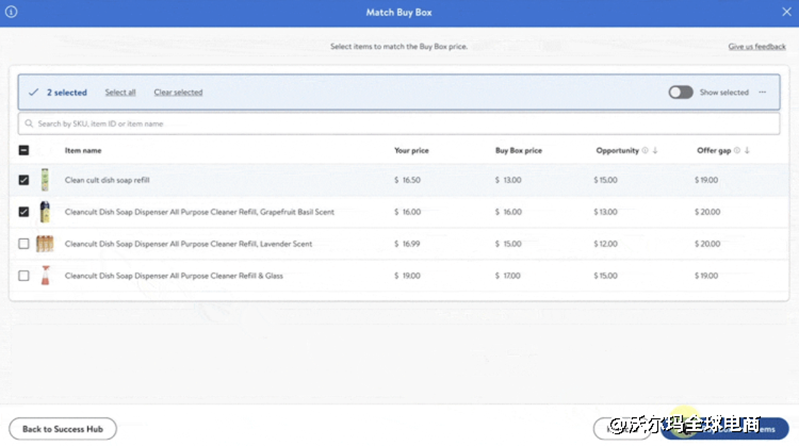Uncheck the Grapefruit Basil Scent item

pos(24,212)
